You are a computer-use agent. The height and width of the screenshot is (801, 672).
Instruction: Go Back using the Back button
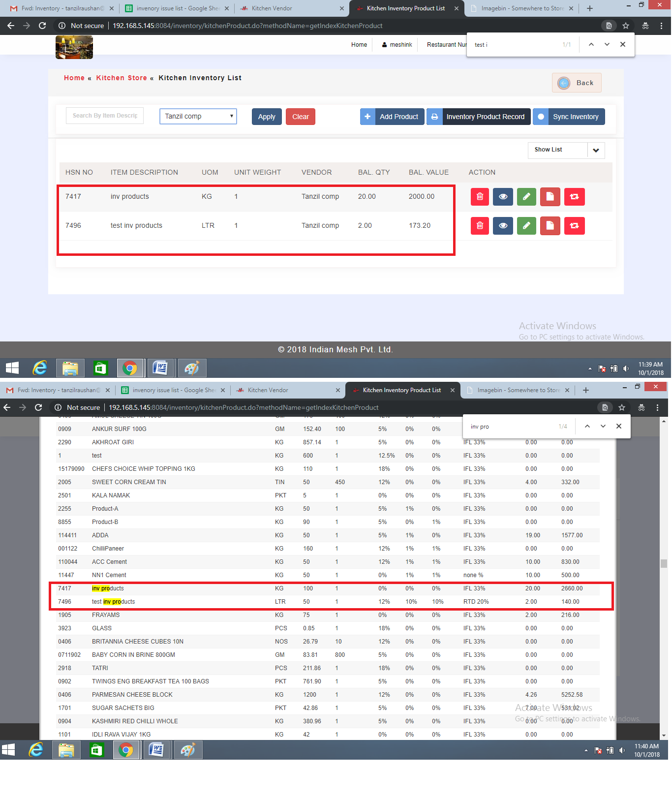click(x=577, y=83)
